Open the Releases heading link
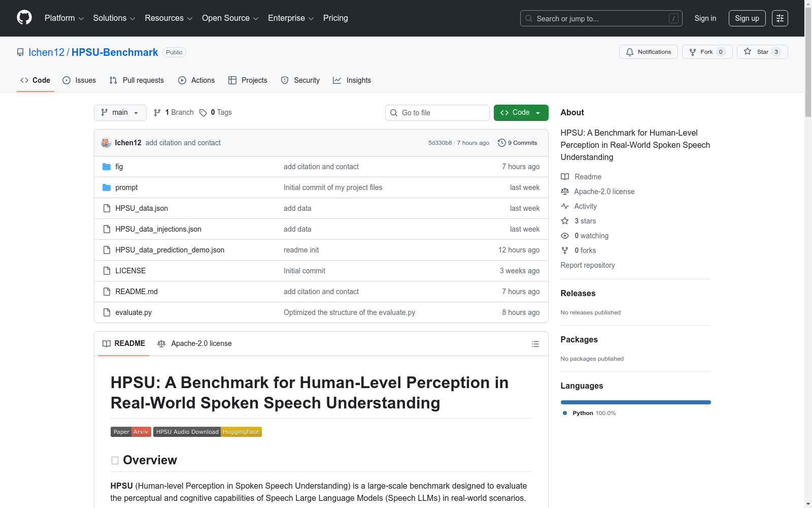Viewport: 812px width, 508px height. pyautogui.click(x=578, y=293)
